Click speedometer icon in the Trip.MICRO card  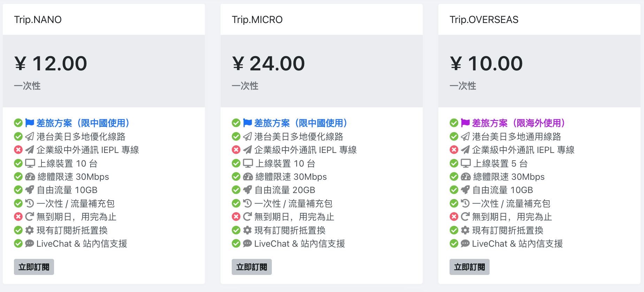click(248, 177)
